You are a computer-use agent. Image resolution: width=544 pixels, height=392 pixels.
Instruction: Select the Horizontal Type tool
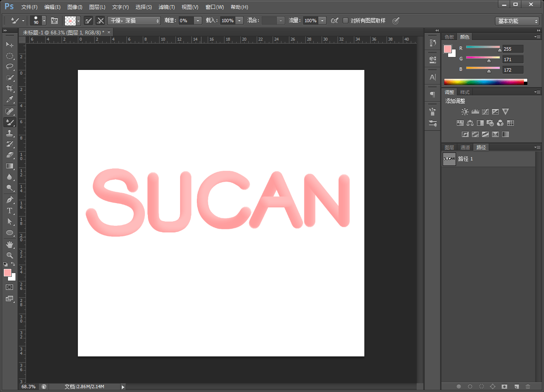10,211
